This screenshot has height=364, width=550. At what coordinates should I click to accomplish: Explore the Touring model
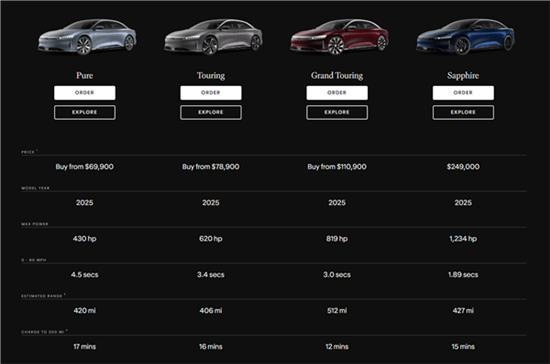click(x=211, y=112)
